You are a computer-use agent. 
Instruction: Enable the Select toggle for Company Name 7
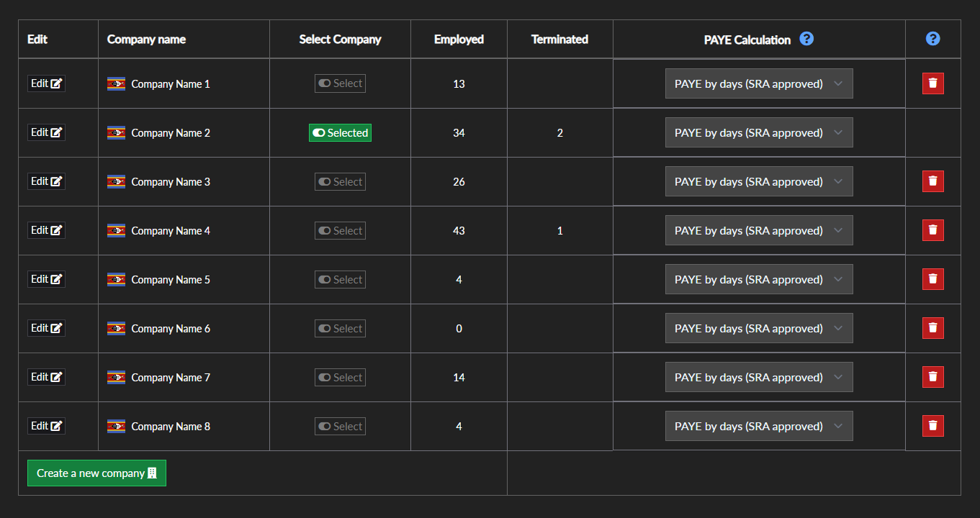coord(340,377)
